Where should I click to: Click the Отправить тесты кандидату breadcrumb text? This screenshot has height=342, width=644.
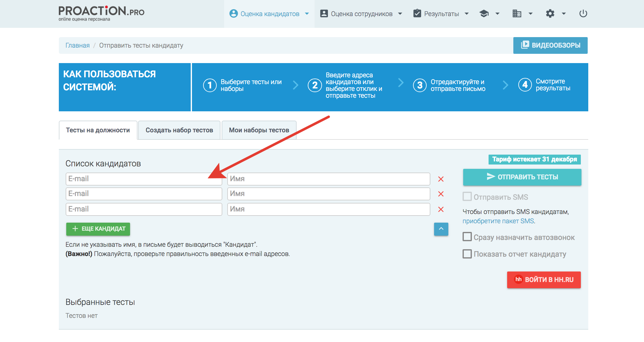tap(141, 45)
